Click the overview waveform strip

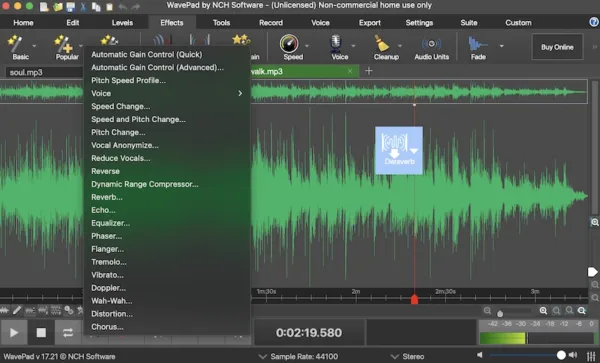(x=293, y=91)
